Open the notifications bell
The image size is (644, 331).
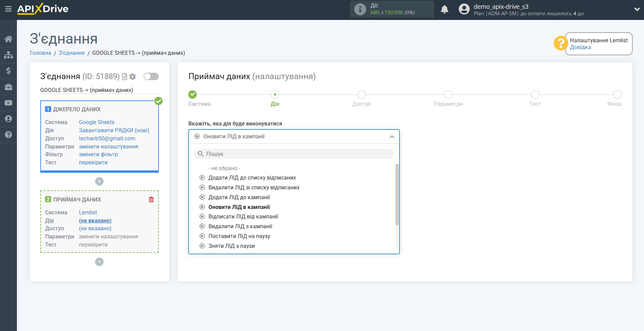pyautogui.click(x=445, y=9)
